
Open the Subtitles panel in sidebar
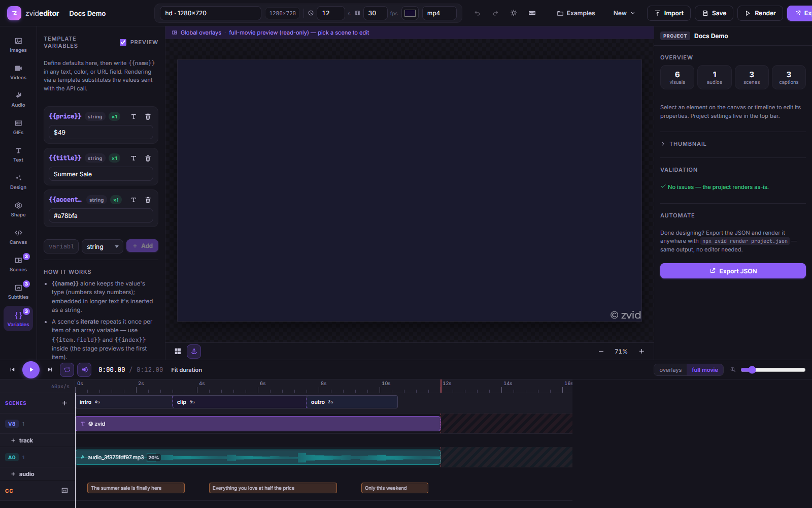pos(18,292)
